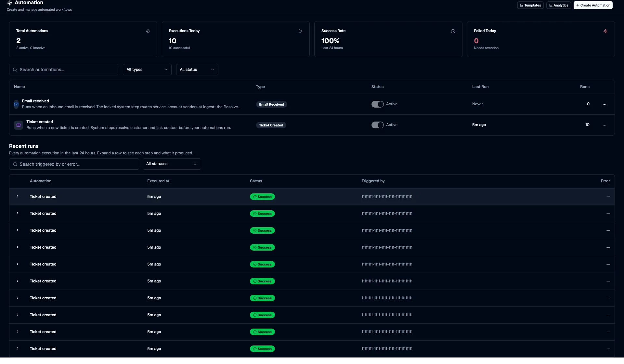The image size is (624, 364).
Task: Click the clock icon in Success Rate card
Action: coord(453,31)
